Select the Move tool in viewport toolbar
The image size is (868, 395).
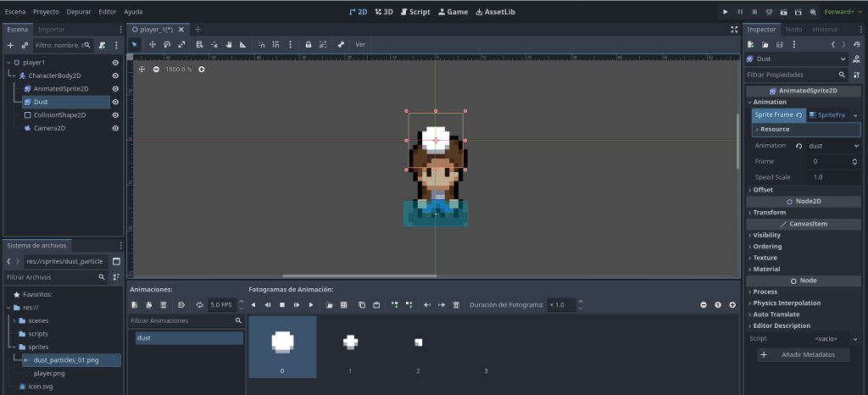[153, 44]
